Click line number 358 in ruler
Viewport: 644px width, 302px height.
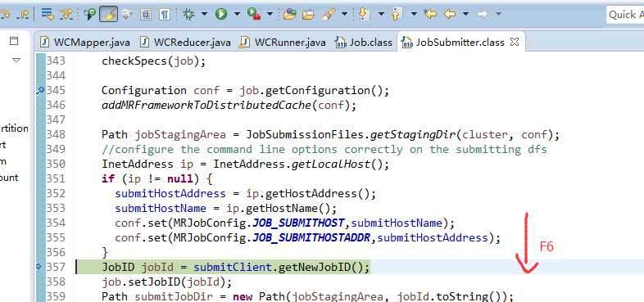pyautogui.click(x=56, y=282)
